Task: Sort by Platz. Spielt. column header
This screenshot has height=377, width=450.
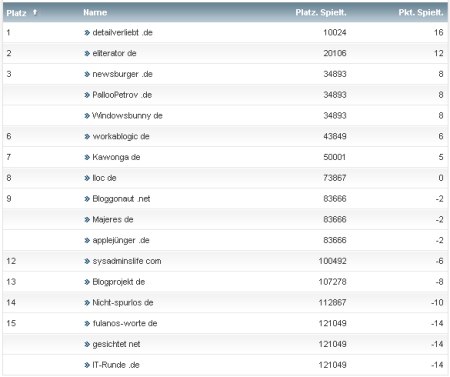Action: (321, 13)
